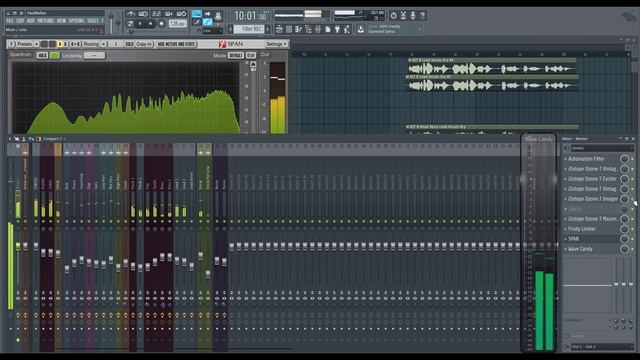The width and height of the screenshot is (640, 360).
Task: Click the mix knob of the Fruity Limiter slot
Action: 624,229
